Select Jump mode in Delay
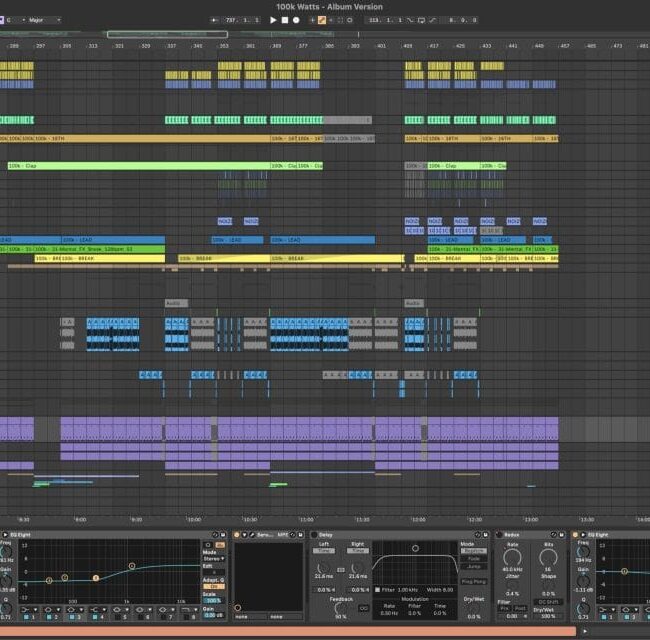 coord(474,566)
